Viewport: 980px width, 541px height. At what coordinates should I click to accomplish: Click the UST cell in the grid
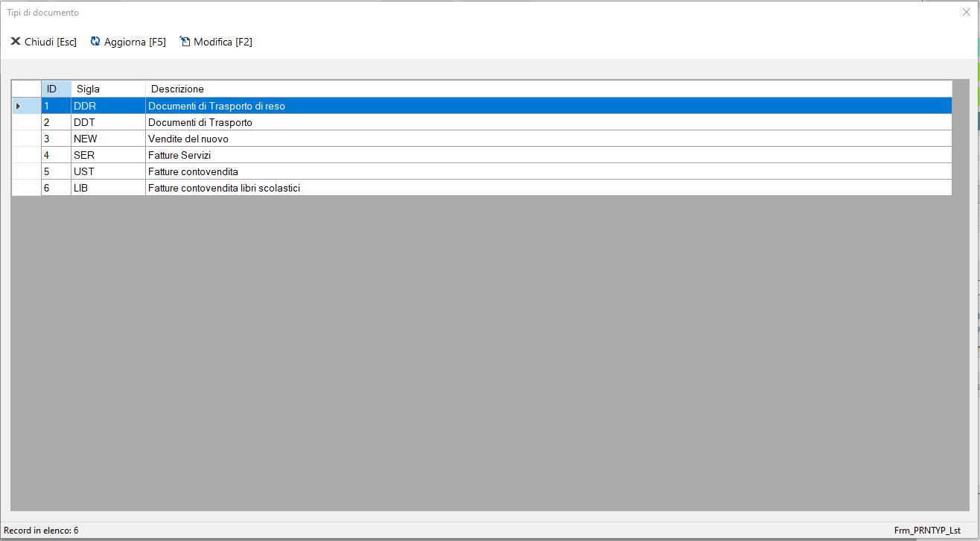pyautogui.click(x=108, y=171)
